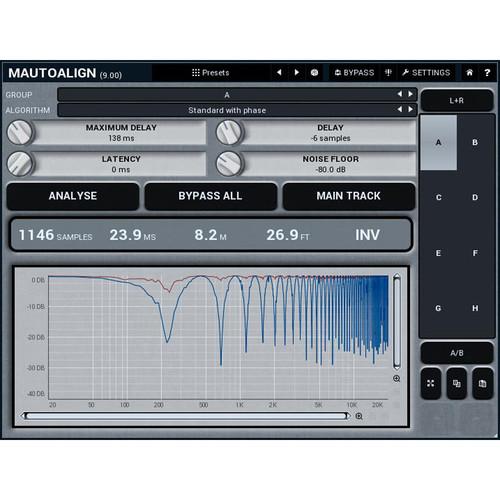The height and width of the screenshot is (500, 500).
Task: Click the randomize preset icon
Action: coord(314,73)
